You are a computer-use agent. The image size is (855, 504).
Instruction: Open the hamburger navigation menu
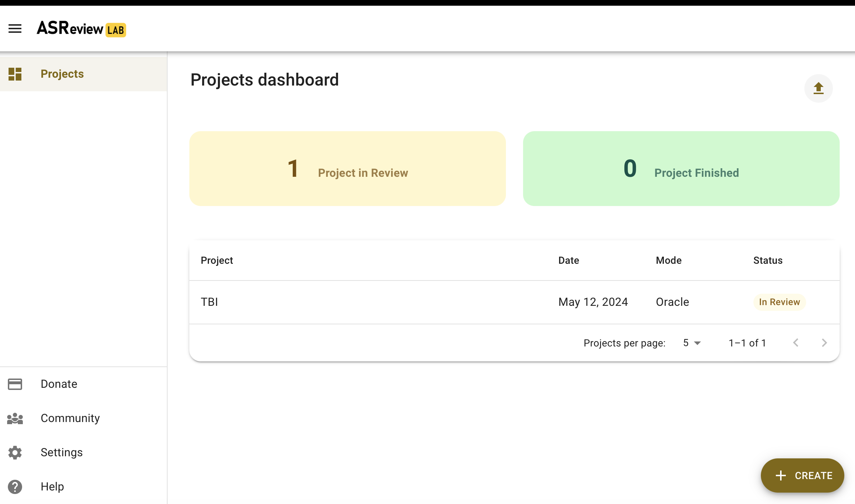(15, 29)
